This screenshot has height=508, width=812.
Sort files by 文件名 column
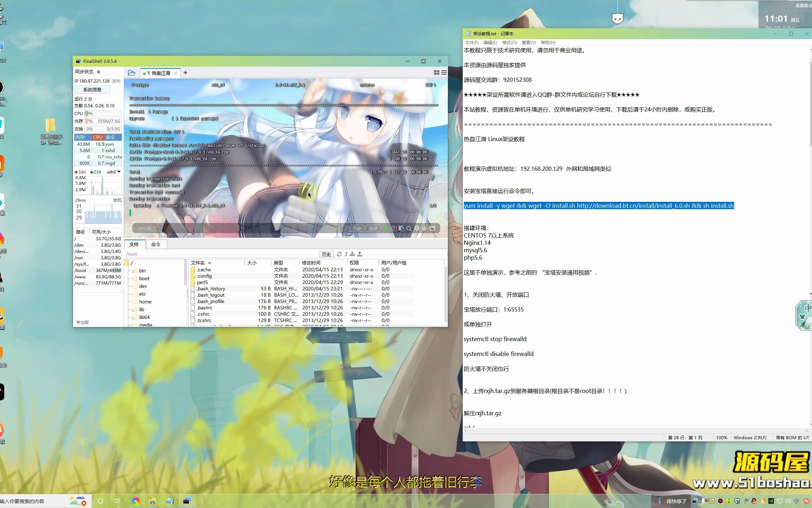coord(201,263)
